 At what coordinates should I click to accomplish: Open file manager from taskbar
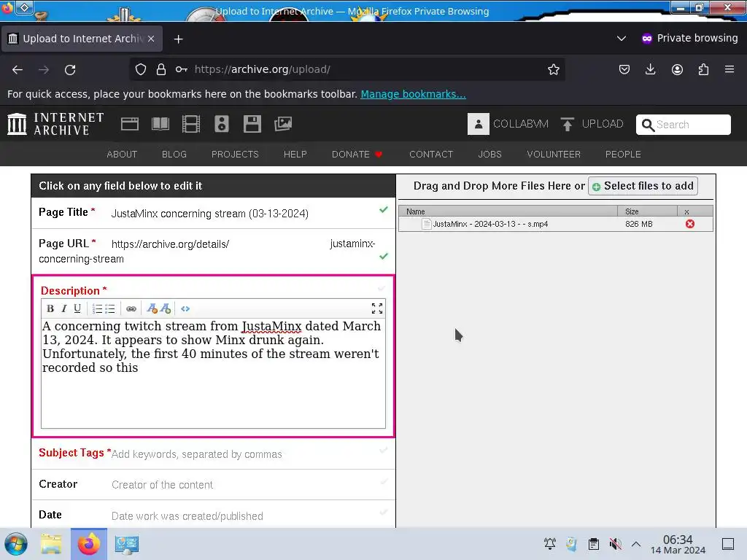tap(51, 544)
